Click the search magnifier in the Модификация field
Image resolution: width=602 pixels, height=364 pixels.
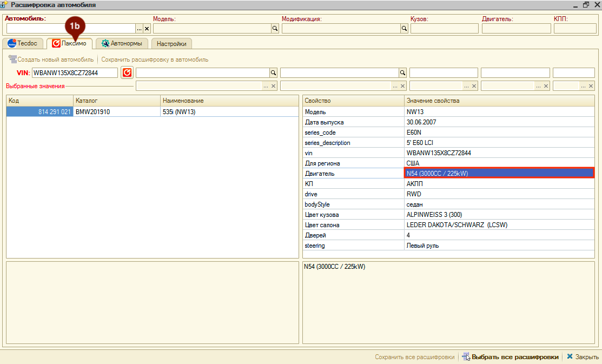404,29
